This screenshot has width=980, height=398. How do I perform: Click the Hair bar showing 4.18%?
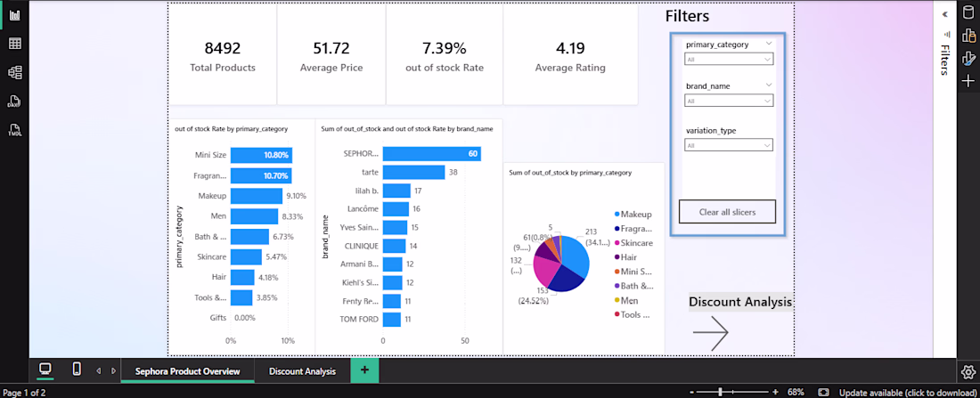click(241, 278)
